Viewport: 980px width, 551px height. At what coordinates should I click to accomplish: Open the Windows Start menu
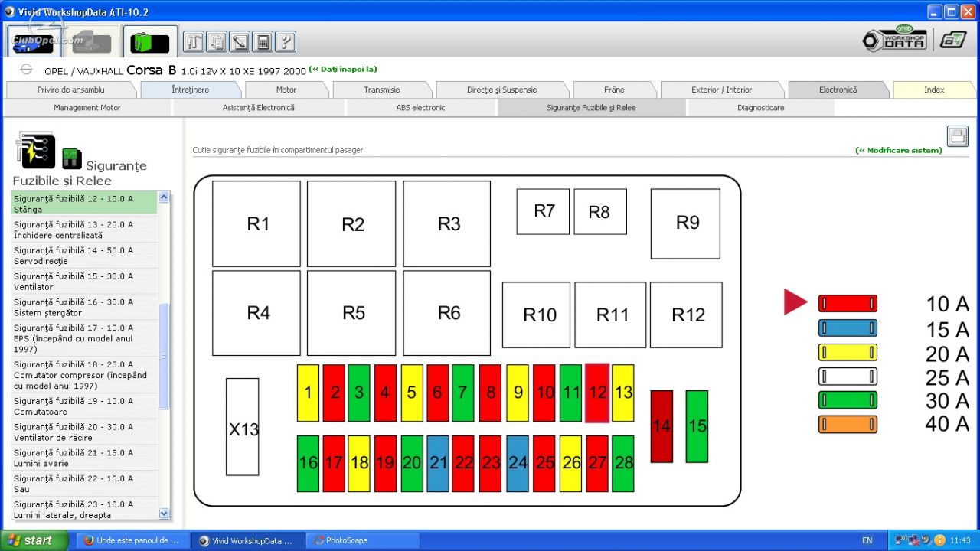coord(34,540)
